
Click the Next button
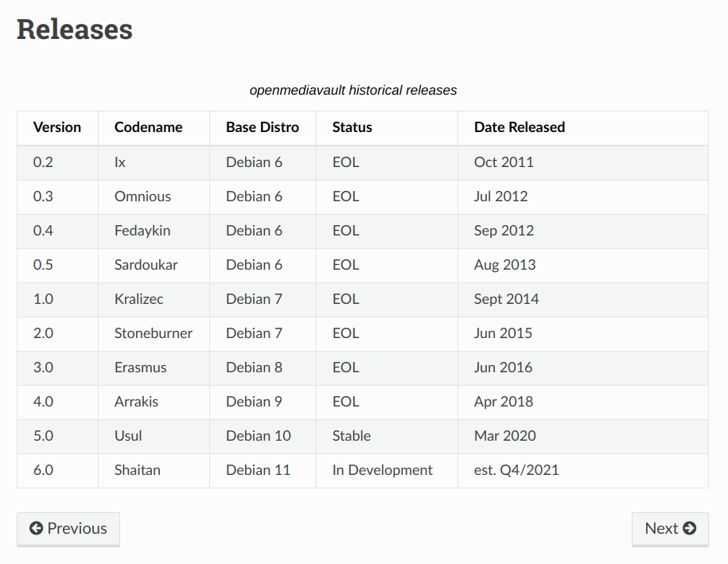click(x=670, y=529)
